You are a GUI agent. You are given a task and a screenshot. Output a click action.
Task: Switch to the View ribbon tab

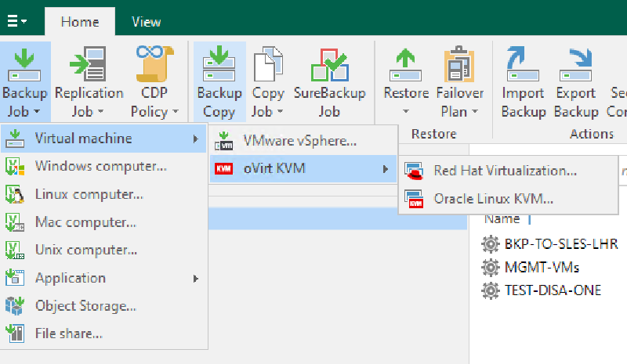[146, 22]
